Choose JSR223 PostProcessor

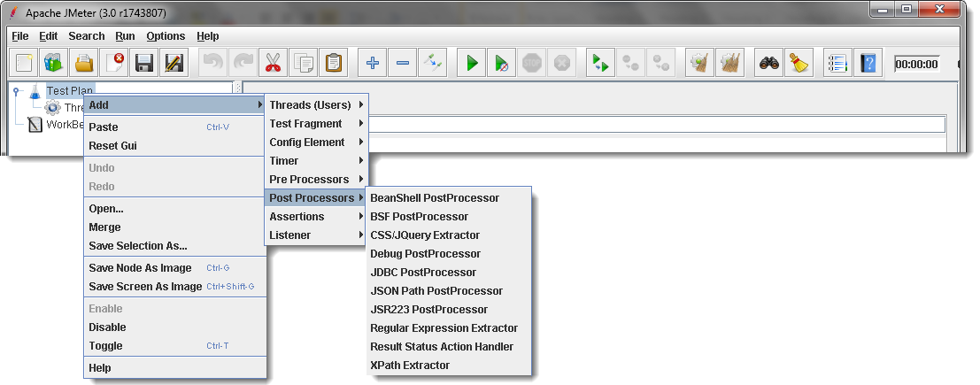(x=448, y=310)
